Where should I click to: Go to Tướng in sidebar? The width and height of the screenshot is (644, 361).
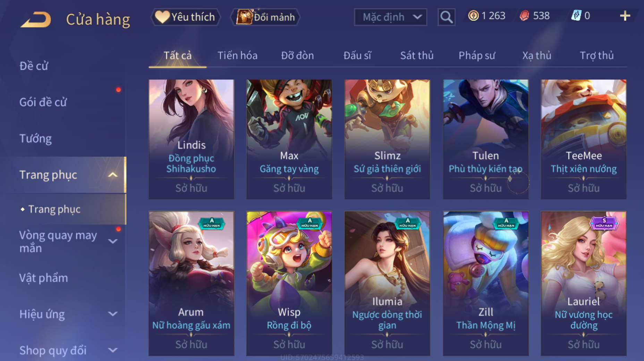(35, 138)
